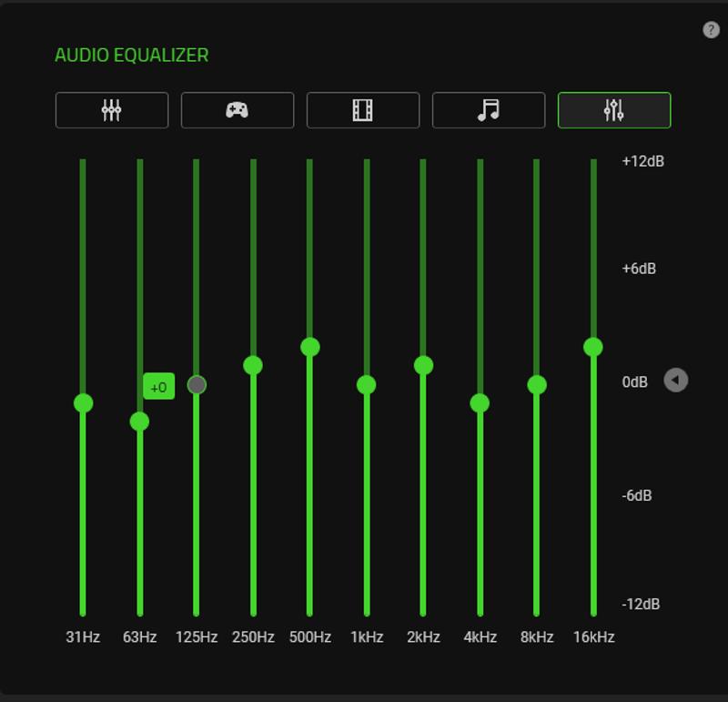Click the 16kHz slider handle
This screenshot has width=728, height=702.
[593, 347]
